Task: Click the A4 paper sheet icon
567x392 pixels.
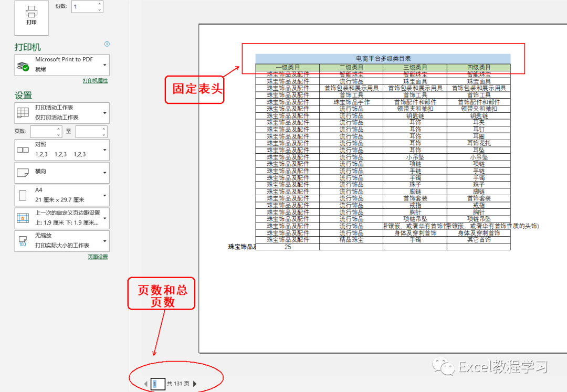Action: point(23,195)
